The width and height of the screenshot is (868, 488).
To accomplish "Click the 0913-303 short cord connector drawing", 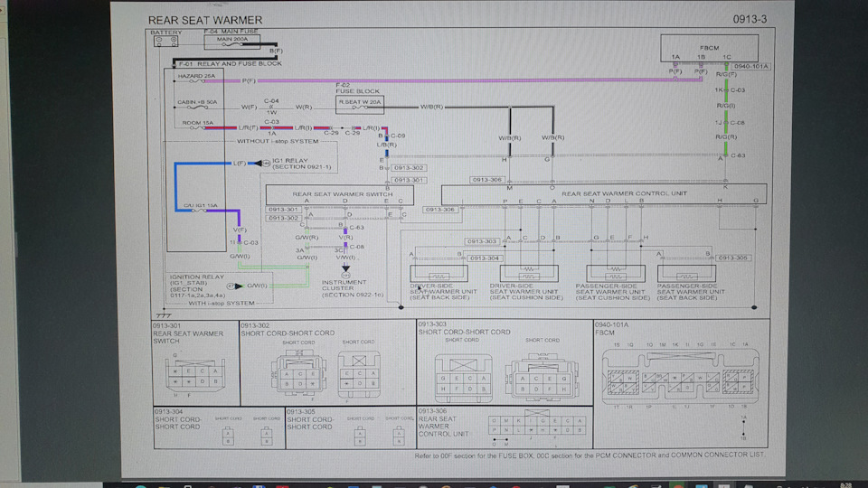I will [x=506, y=379].
